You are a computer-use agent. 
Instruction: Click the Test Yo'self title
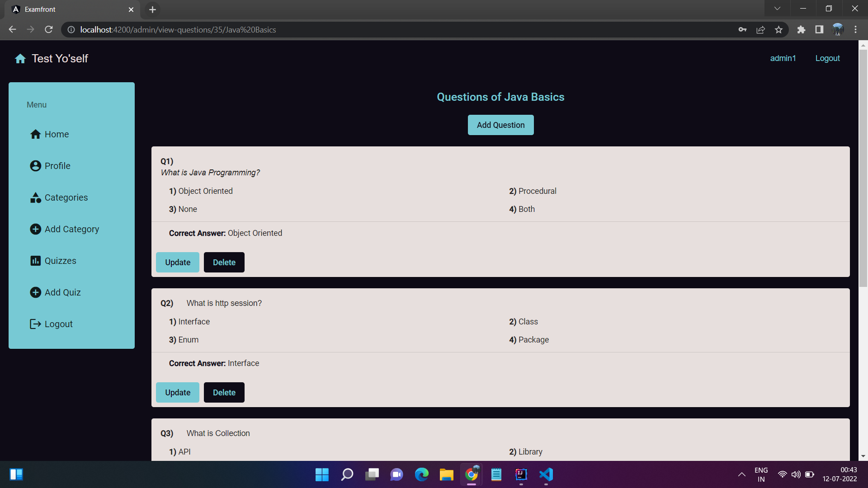[60, 59]
